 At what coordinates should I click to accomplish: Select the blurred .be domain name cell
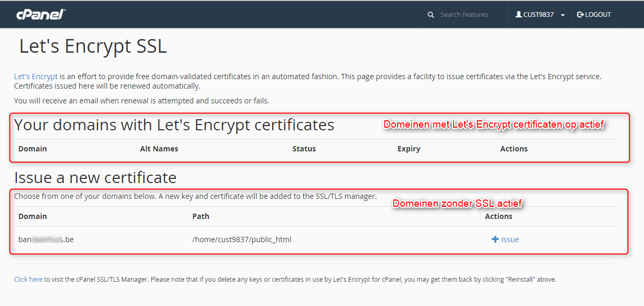point(46,240)
